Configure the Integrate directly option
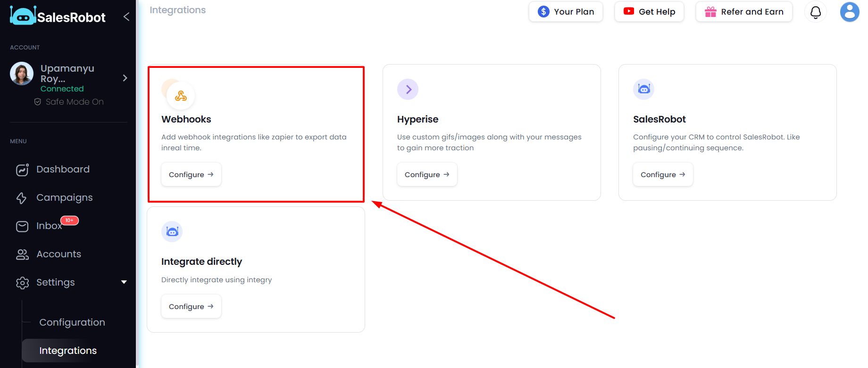 (191, 306)
